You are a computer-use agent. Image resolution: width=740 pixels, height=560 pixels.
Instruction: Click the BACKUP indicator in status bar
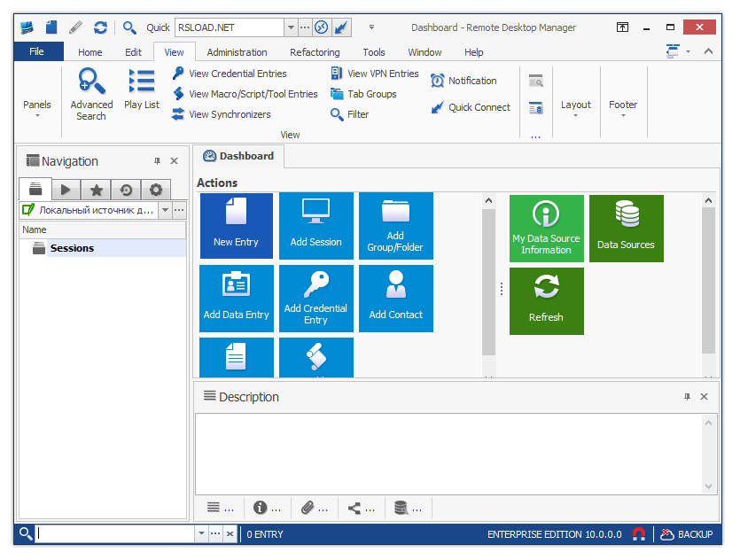694,534
